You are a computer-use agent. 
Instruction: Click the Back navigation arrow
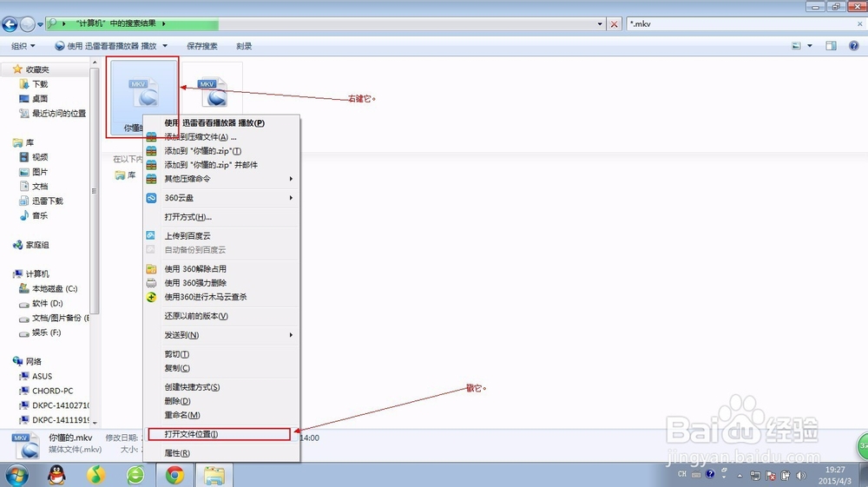click(10, 23)
